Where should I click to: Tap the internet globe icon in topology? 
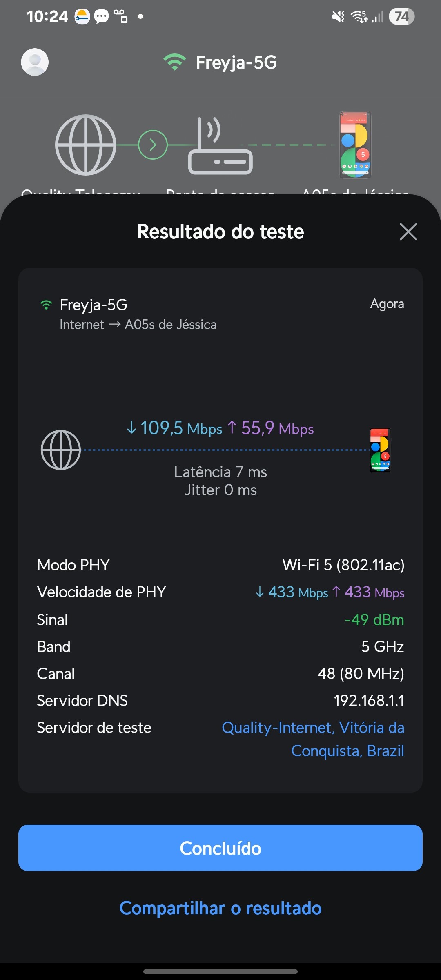click(86, 145)
